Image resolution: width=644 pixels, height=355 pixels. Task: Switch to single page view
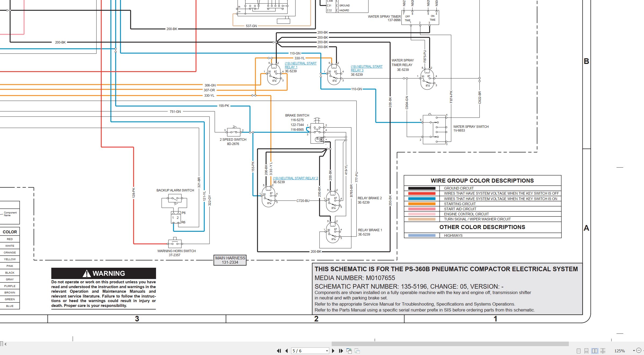click(x=578, y=351)
